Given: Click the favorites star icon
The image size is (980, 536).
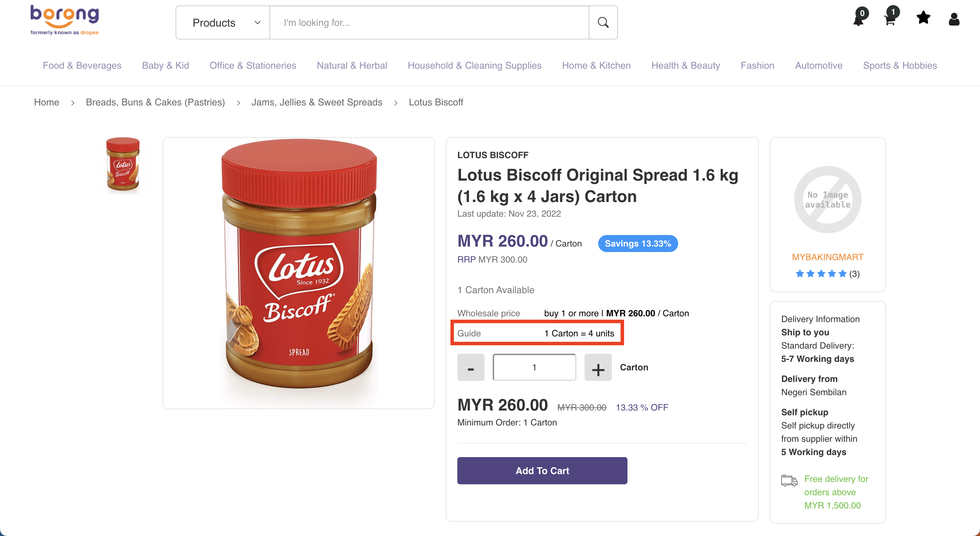Looking at the screenshot, I should (x=923, y=18).
